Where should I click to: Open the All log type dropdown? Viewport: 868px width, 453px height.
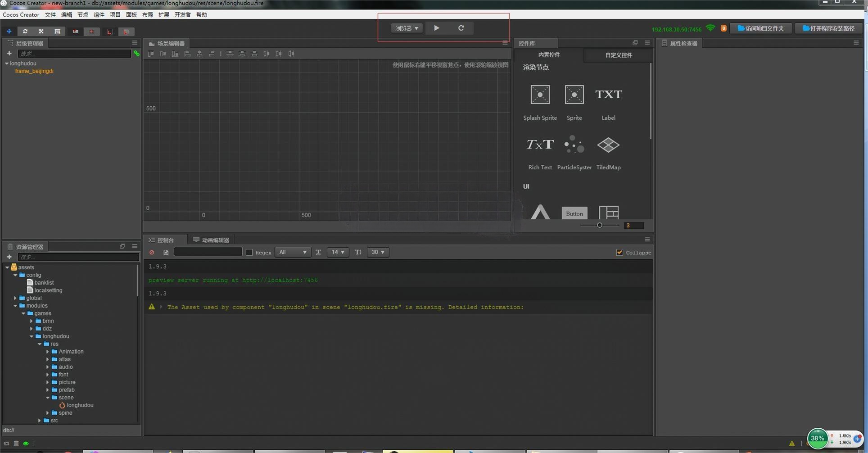click(x=293, y=253)
